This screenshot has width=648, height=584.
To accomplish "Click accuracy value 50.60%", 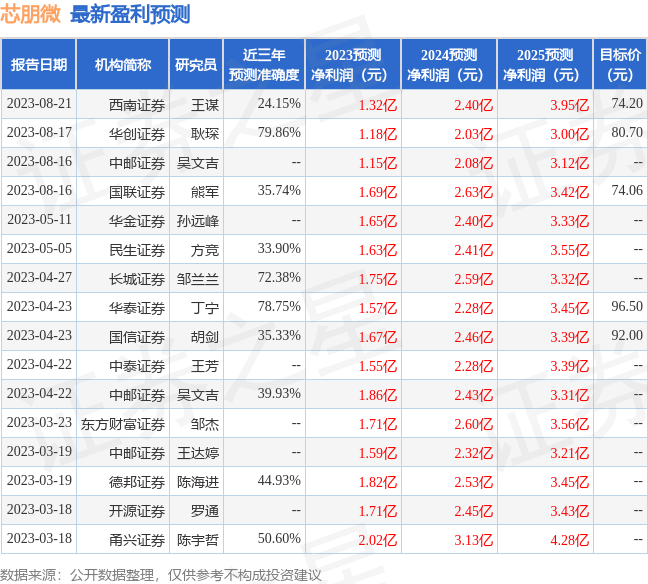I will [x=279, y=539].
